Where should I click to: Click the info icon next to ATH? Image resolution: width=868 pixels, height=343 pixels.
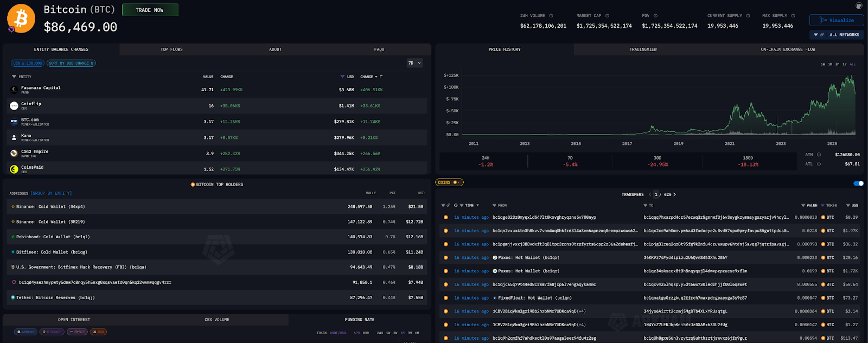pos(819,155)
